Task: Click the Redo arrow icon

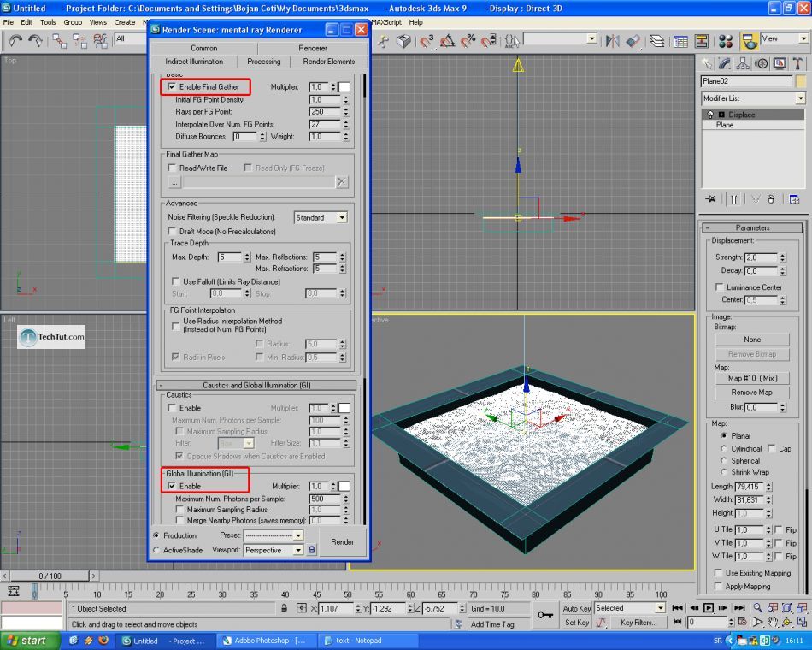Action: [35, 41]
